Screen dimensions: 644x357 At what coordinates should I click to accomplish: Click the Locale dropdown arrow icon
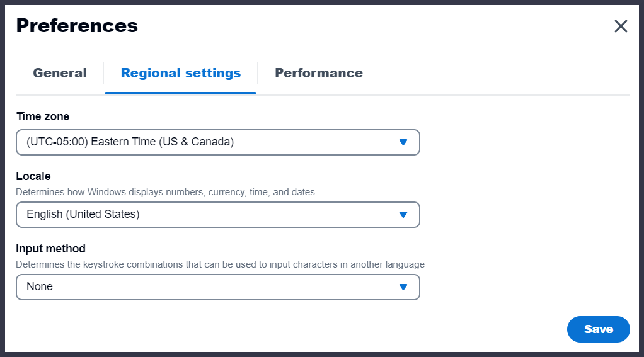pyautogui.click(x=404, y=215)
